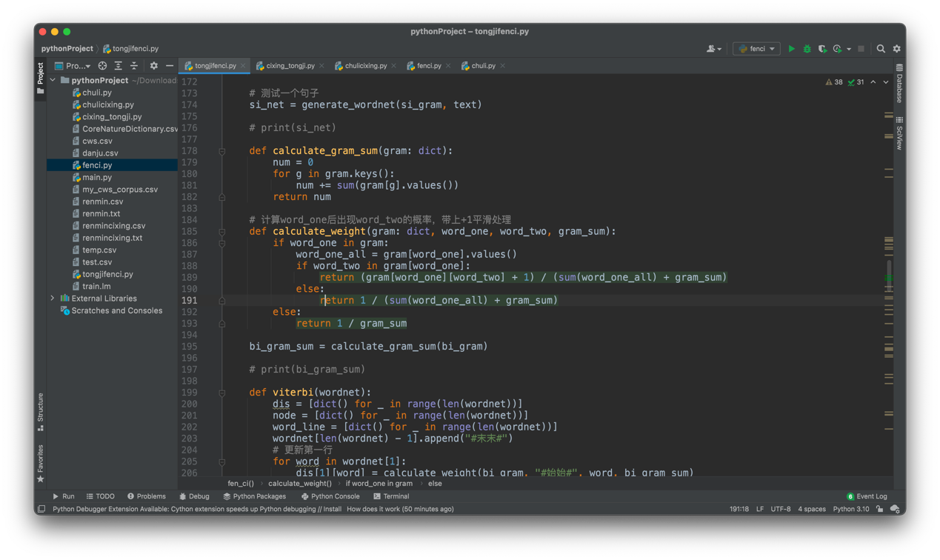Toggle Project tool window side tab
Screen dimensions: 940x560
[x=41, y=79]
